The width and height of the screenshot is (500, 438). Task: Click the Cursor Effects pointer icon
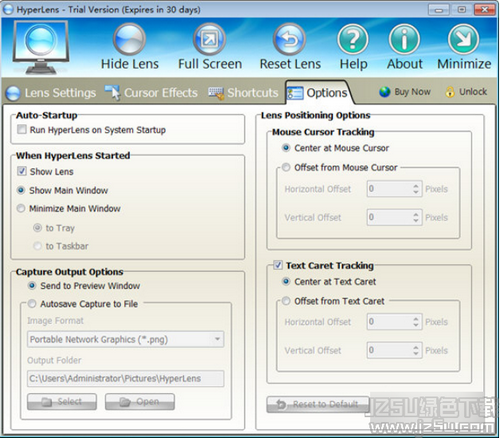[x=112, y=92]
